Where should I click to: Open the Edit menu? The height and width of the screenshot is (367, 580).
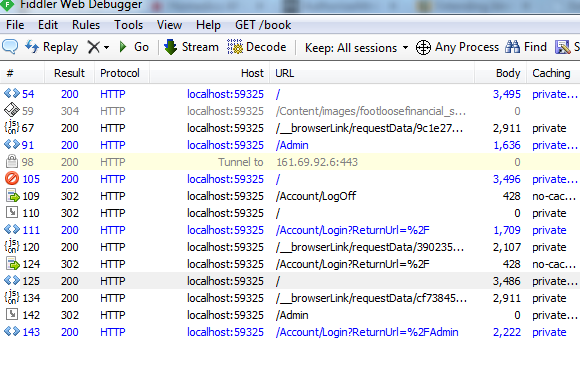point(48,25)
